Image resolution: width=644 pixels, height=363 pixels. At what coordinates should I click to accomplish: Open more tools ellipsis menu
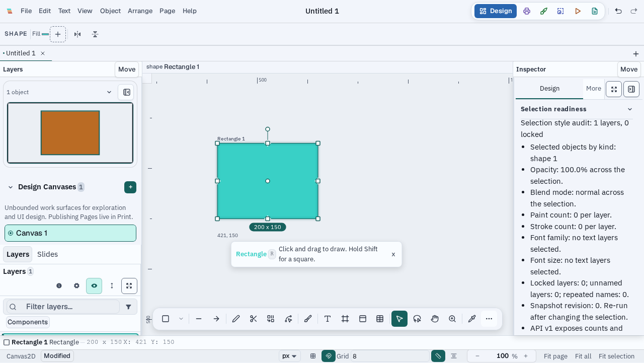(x=489, y=319)
